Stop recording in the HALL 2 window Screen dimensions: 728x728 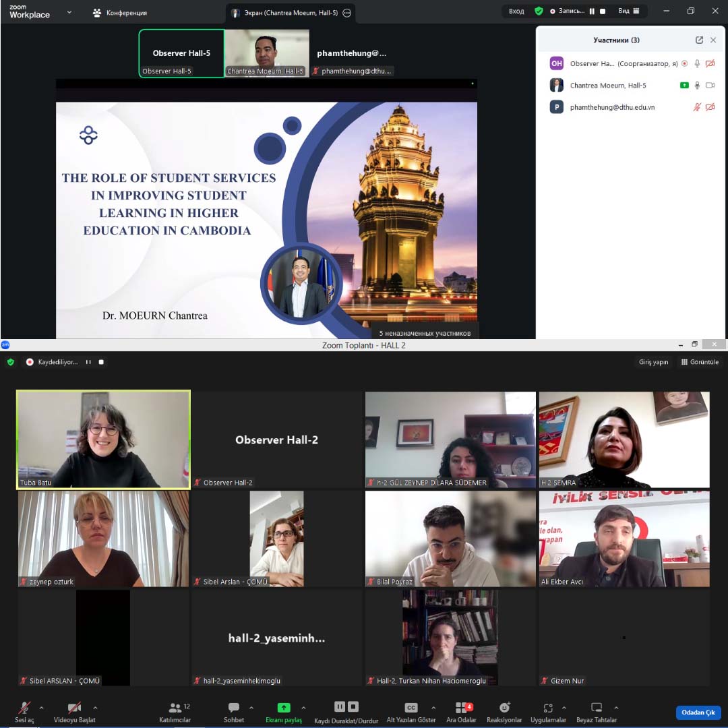pos(101,362)
